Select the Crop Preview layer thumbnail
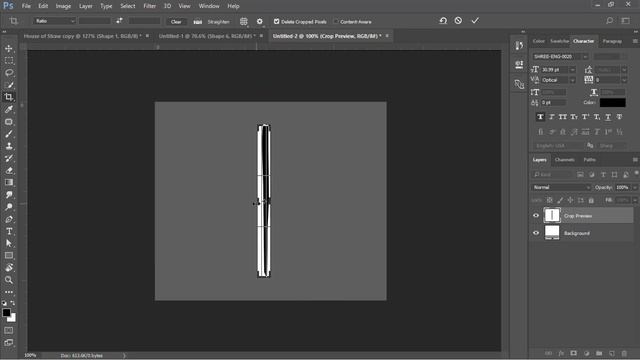The height and width of the screenshot is (360, 640). pos(552,215)
